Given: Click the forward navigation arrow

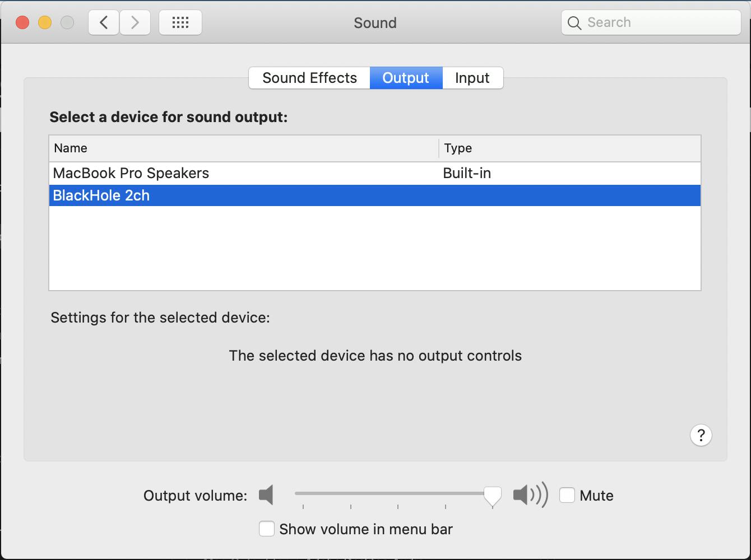Looking at the screenshot, I should [x=135, y=22].
